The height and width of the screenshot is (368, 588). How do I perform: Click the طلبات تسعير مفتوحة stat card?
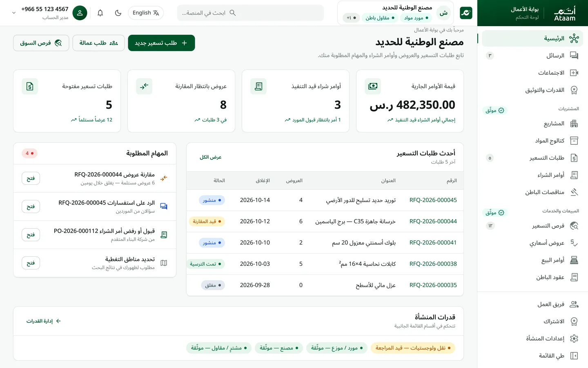(67, 101)
